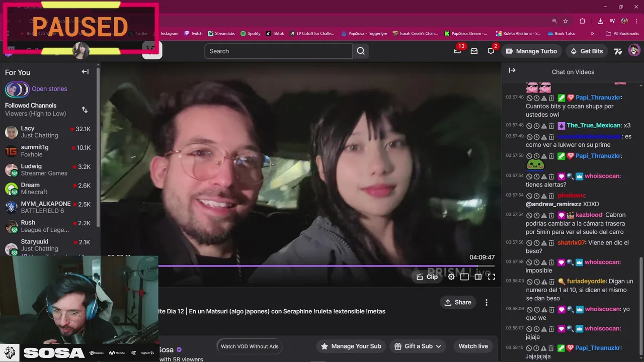The width and height of the screenshot is (644, 362).
Task: Delete shatrix07's chat message
Action: (x=551, y=243)
